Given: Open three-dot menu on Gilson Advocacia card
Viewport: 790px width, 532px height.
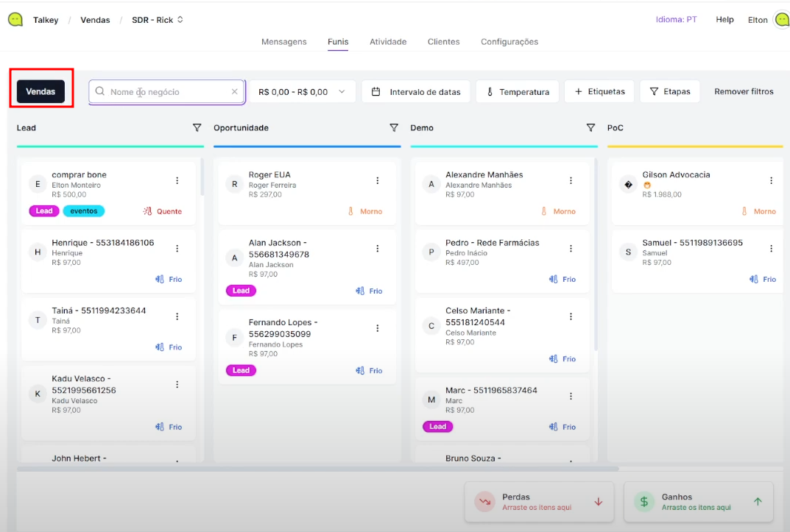Looking at the screenshot, I should click(771, 180).
